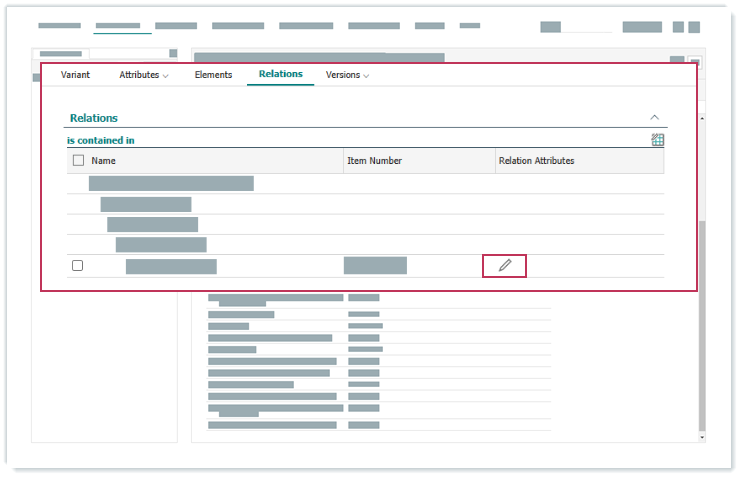
Task: Select the Relations tab
Action: click(280, 75)
